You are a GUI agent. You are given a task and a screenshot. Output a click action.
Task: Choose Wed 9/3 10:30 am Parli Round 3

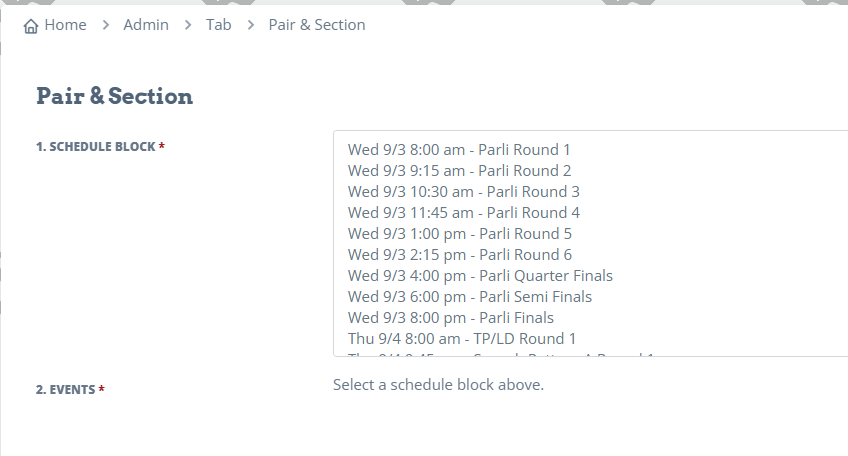[x=591, y=191]
